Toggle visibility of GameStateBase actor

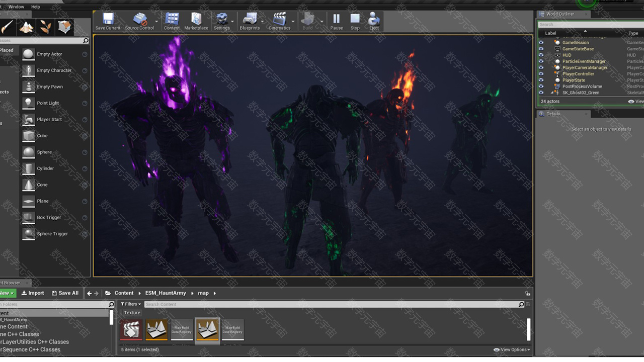click(541, 49)
